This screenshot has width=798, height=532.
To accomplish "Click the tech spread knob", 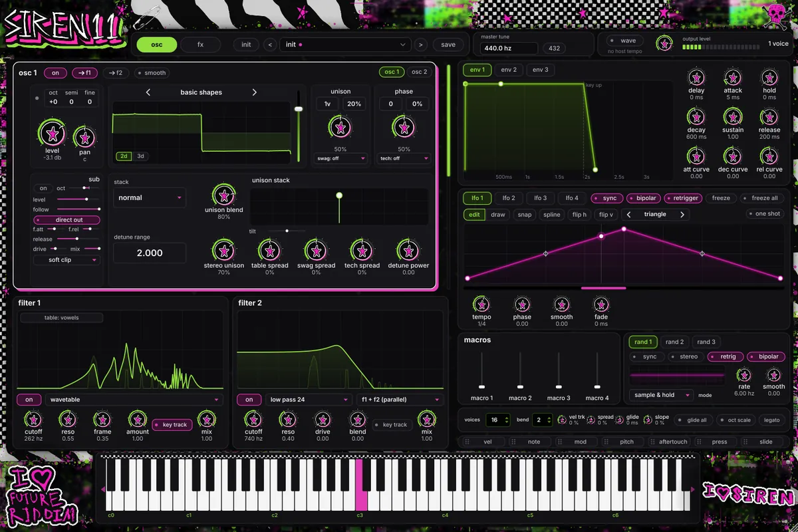I will pyautogui.click(x=362, y=251).
